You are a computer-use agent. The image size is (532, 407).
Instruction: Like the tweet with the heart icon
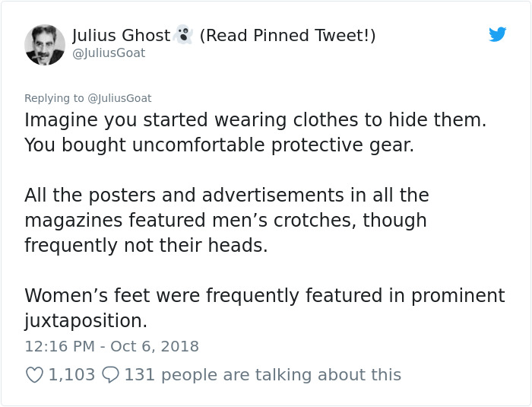pyautogui.click(x=34, y=374)
